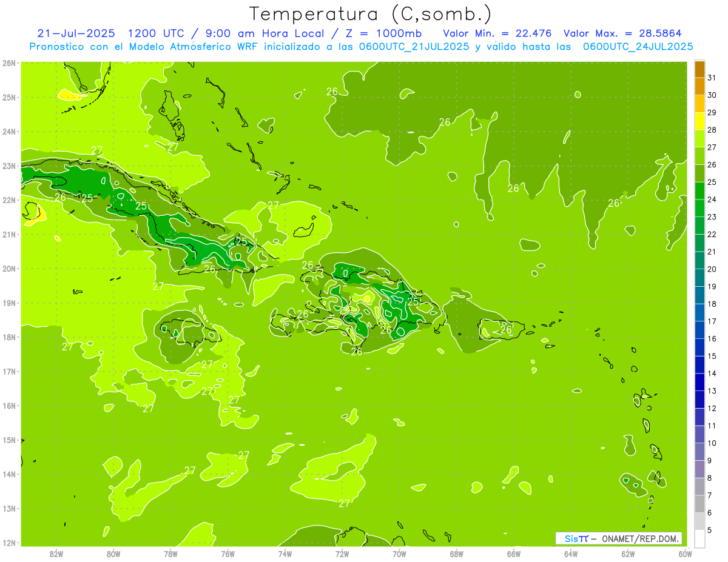Click the '20N' latitude axis label
Viewport: 728px width, 562px height.
[9, 269]
